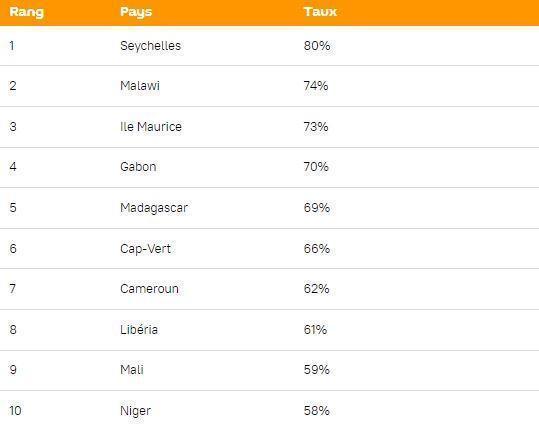Select the Ile Maurice country cell
Image resolution: width=539 pixels, height=431 pixels.
tap(151, 126)
